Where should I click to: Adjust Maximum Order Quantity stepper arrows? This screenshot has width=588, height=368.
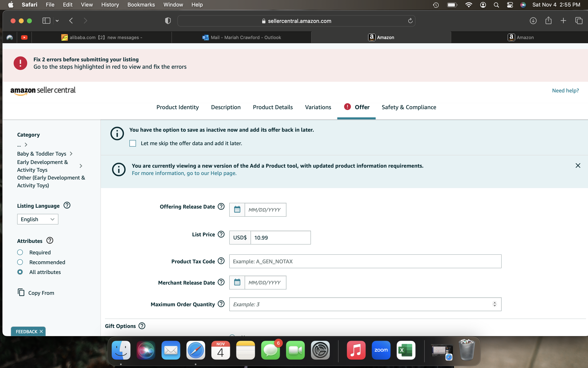click(494, 304)
